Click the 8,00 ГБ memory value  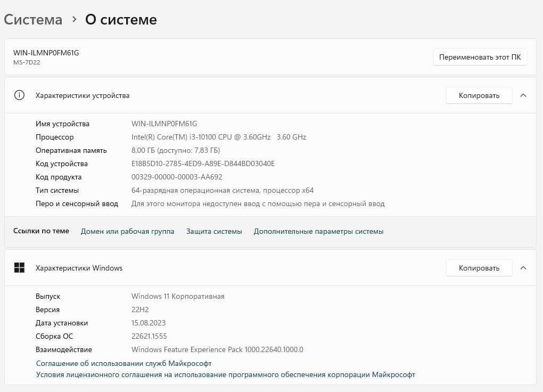[x=176, y=150]
